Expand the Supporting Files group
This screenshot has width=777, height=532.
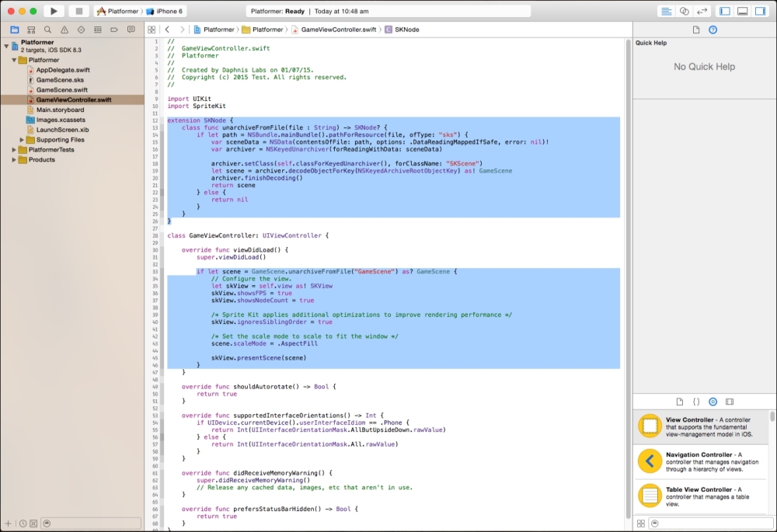point(22,140)
